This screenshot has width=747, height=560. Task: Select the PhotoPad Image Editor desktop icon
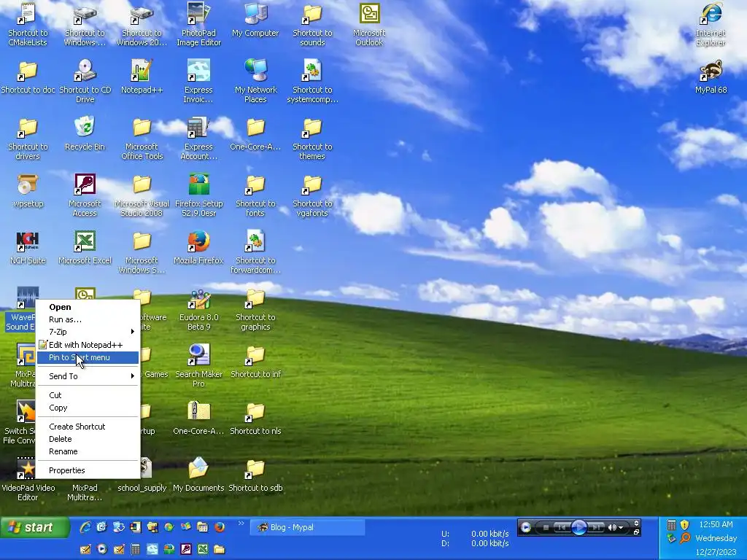pyautogui.click(x=198, y=24)
